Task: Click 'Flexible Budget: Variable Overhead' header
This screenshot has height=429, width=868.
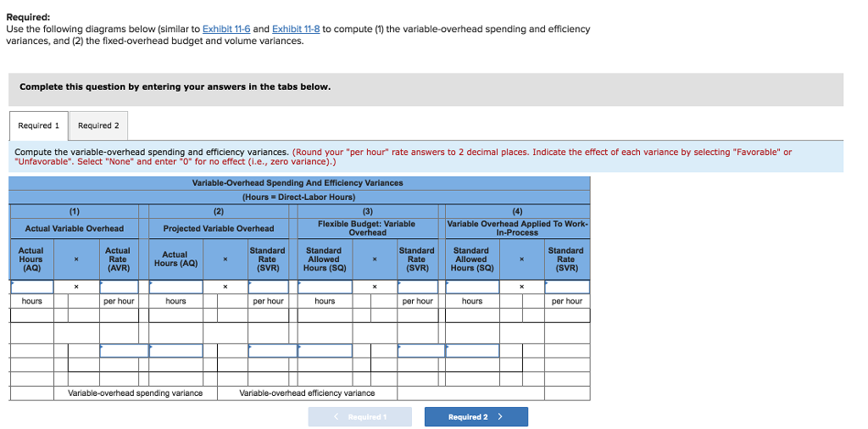Action: tap(367, 228)
